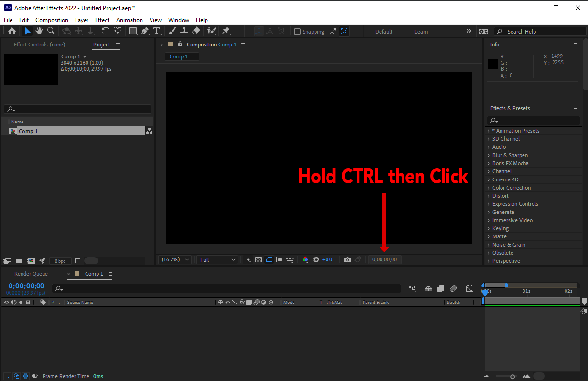Open the magnification ratio dropdown showing 16.7%
The width and height of the screenshot is (588, 381).
[174, 259]
